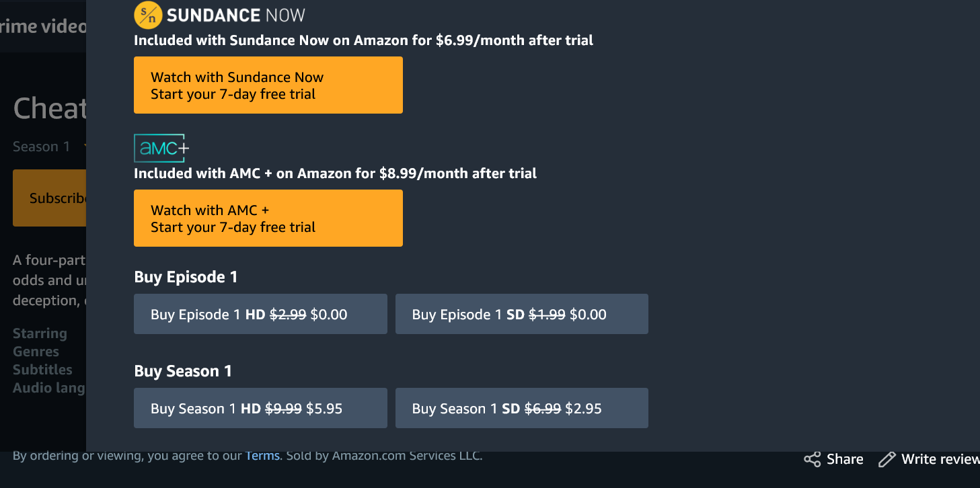Start Sundance Now 7-day free trial
The image size is (980, 488).
pyautogui.click(x=268, y=85)
